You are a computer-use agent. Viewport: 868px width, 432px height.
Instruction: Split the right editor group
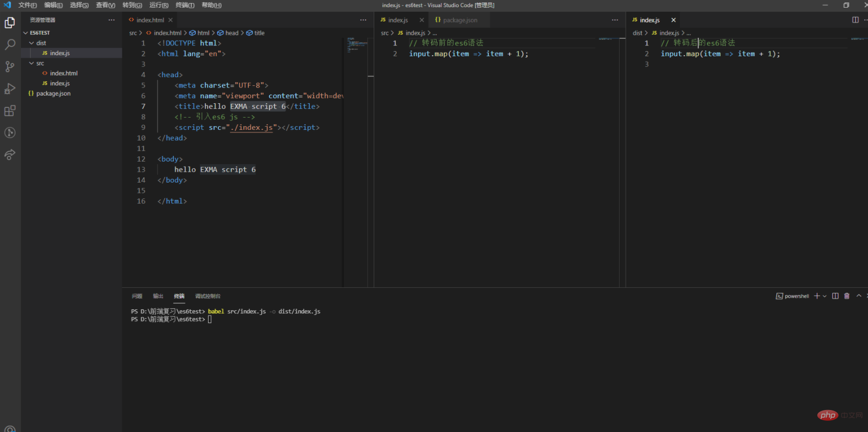tap(855, 20)
